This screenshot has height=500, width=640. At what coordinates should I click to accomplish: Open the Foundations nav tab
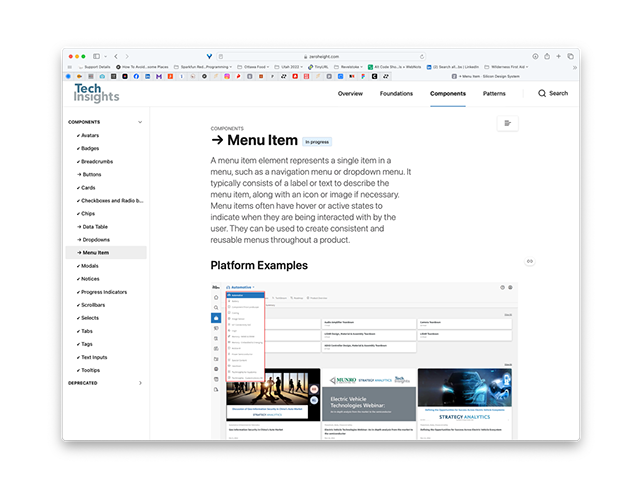click(396, 93)
